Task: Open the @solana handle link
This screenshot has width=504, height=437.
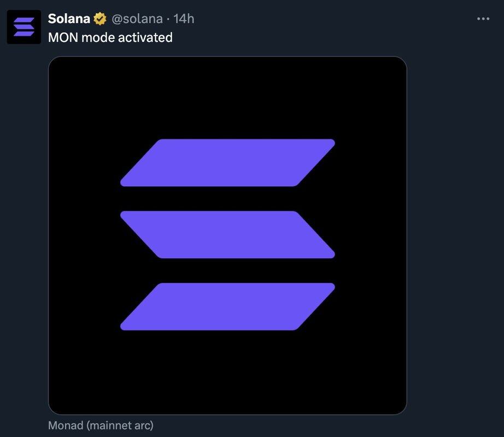Action: pos(137,19)
